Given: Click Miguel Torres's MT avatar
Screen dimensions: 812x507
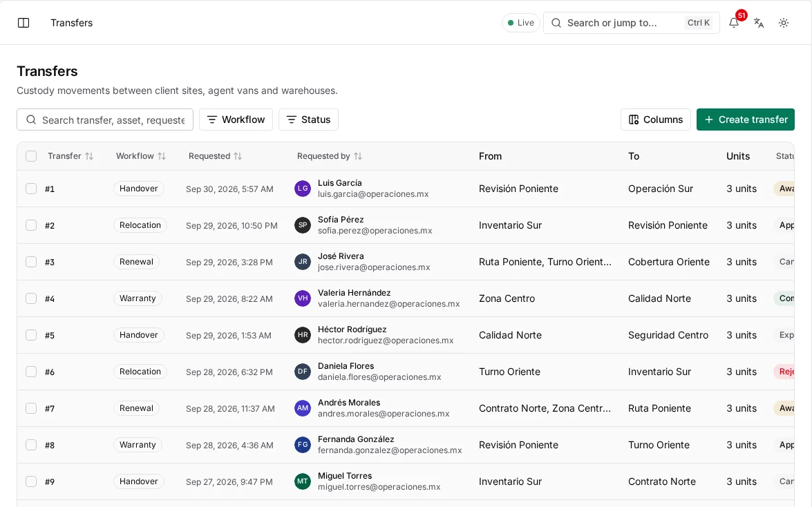Looking at the screenshot, I should (303, 481).
